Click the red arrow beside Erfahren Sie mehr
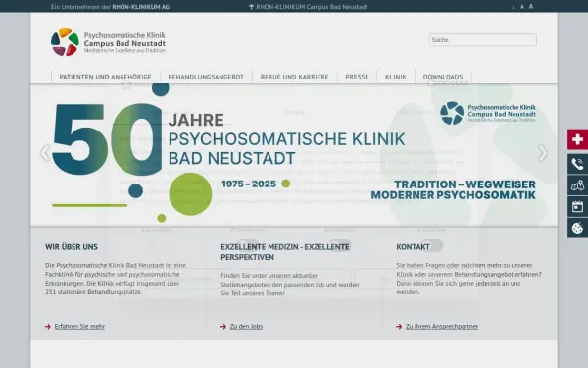The width and height of the screenshot is (588, 368). point(48,327)
